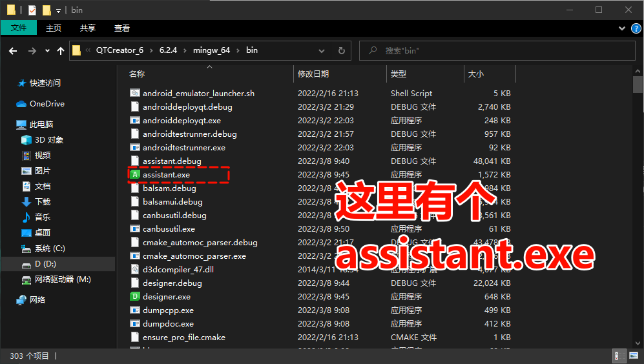
Task: Click the dumpdoc.exe file icon
Action: (x=135, y=323)
